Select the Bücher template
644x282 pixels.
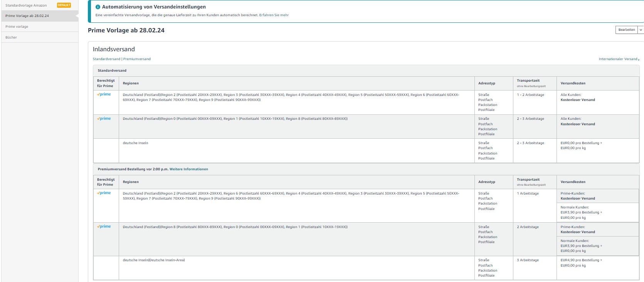pos(40,37)
